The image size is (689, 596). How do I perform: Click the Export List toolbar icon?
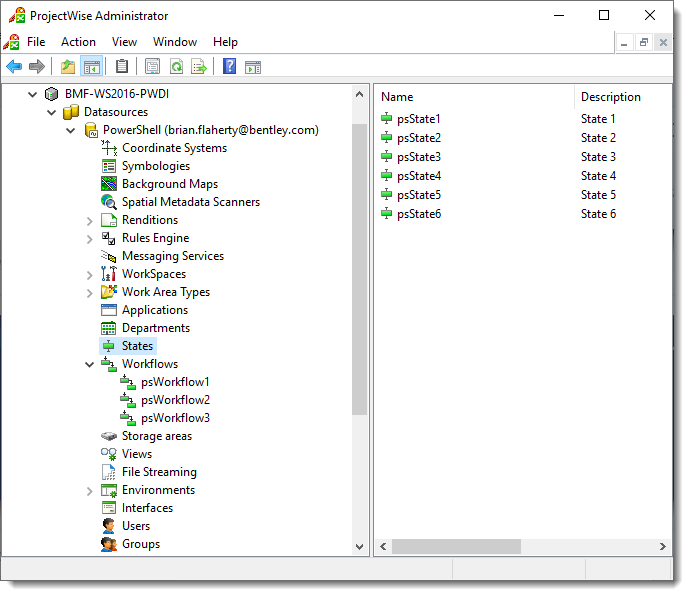point(199,67)
